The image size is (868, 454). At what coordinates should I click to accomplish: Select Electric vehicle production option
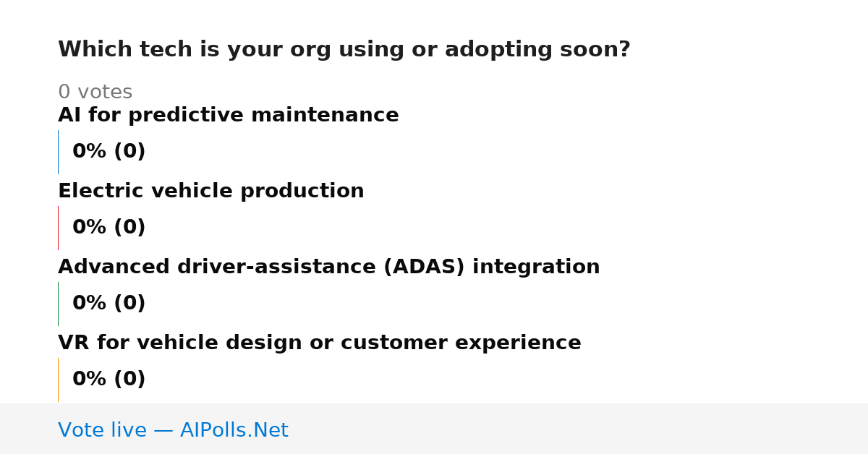(211, 192)
